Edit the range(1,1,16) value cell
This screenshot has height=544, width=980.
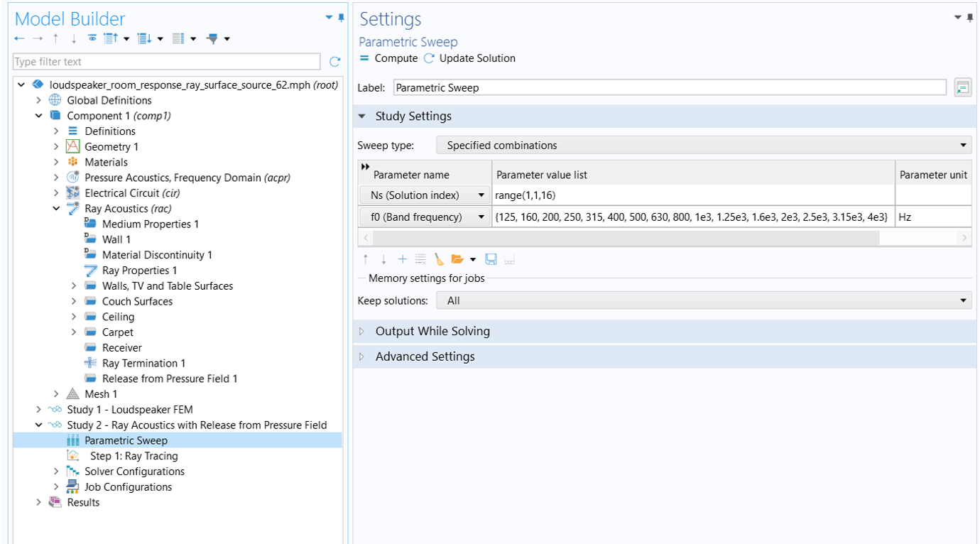[693, 195]
